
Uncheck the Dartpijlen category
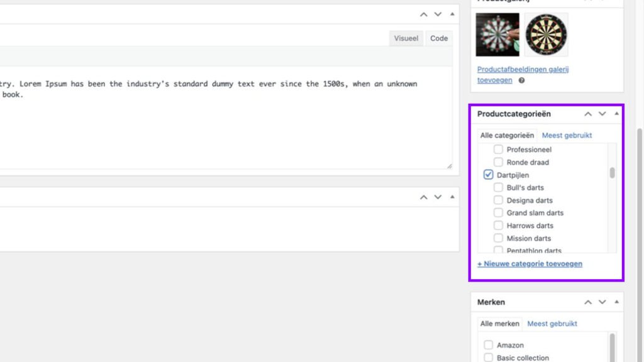[488, 175]
